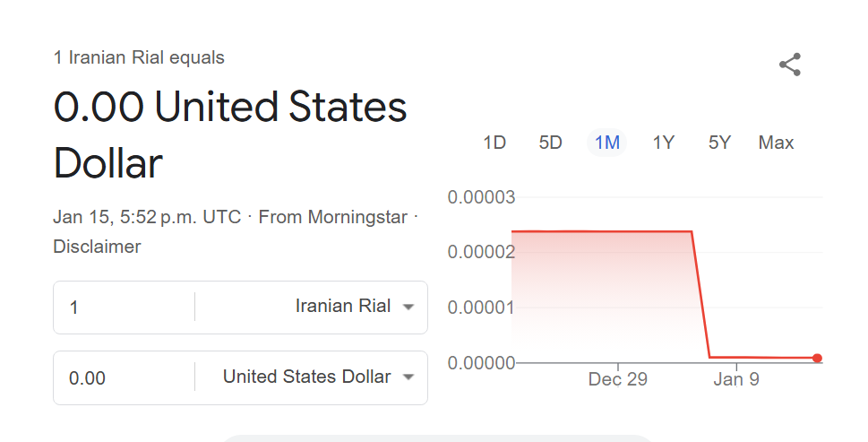Click the red endpoint dot on chart
This screenshot has height=442, width=868.
(817, 358)
